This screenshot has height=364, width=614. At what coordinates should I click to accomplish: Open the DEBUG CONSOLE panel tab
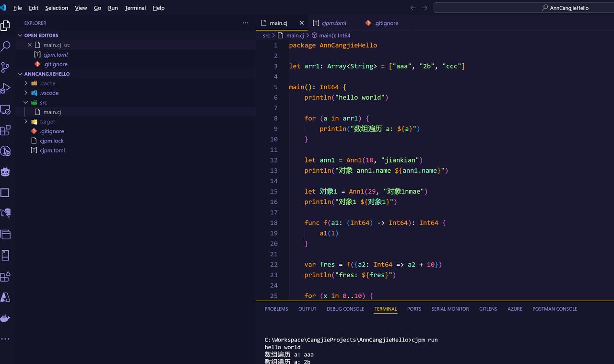click(x=345, y=309)
